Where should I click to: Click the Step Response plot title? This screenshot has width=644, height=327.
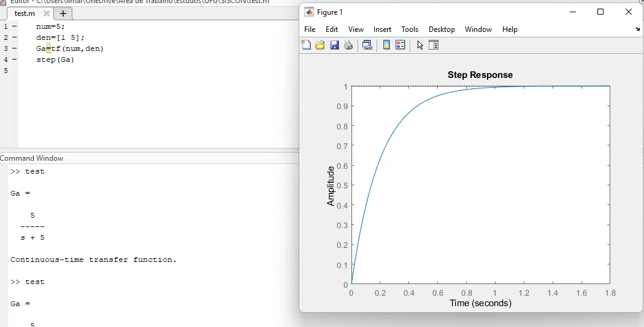pos(480,75)
